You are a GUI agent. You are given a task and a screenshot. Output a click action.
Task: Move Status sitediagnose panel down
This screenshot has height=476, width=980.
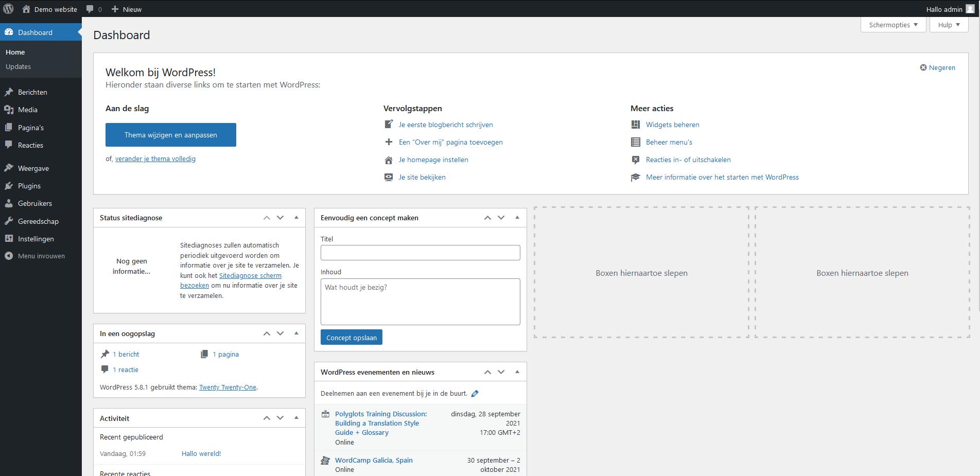click(x=280, y=218)
